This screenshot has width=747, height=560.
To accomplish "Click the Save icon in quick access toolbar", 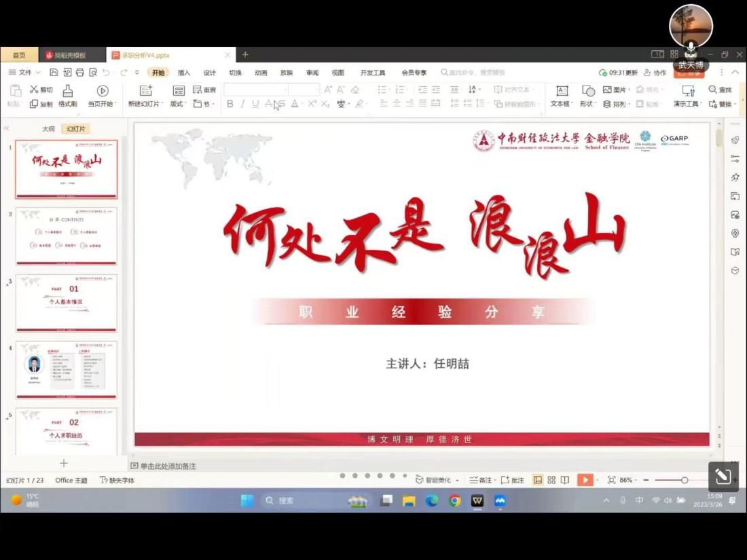I will (x=54, y=73).
